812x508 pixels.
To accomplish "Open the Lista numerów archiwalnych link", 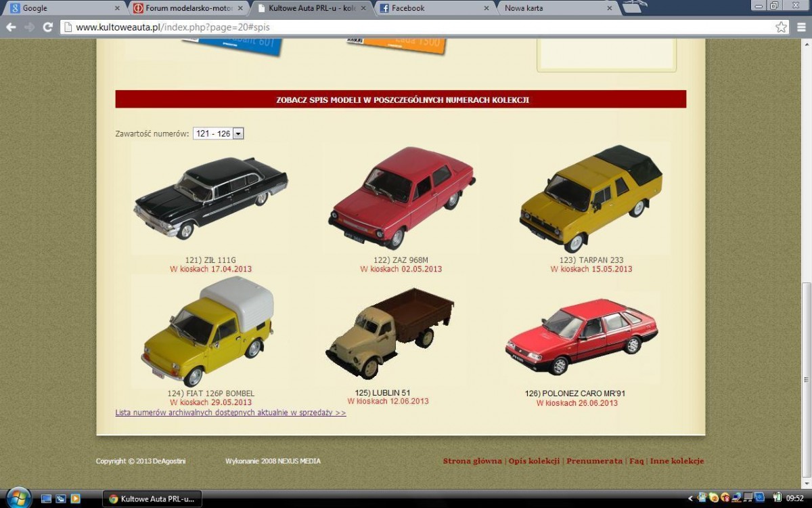I will (x=230, y=412).
